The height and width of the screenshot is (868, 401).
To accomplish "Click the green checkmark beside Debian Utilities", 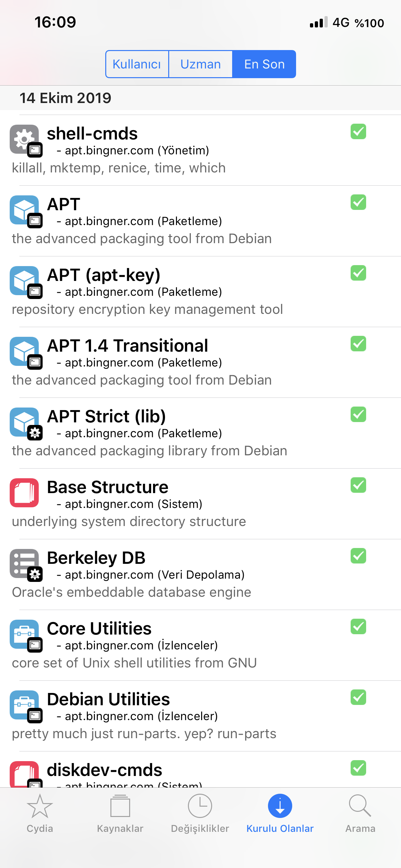I will (358, 697).
